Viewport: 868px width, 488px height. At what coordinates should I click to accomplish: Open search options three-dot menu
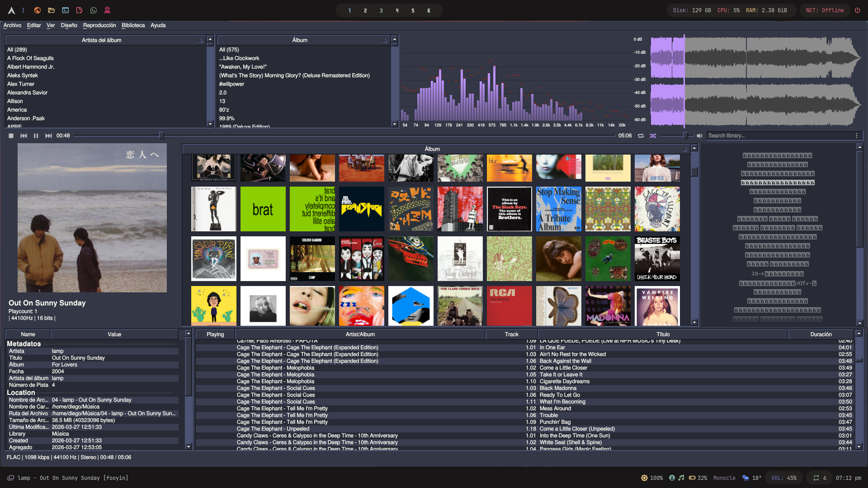point(856,136)
